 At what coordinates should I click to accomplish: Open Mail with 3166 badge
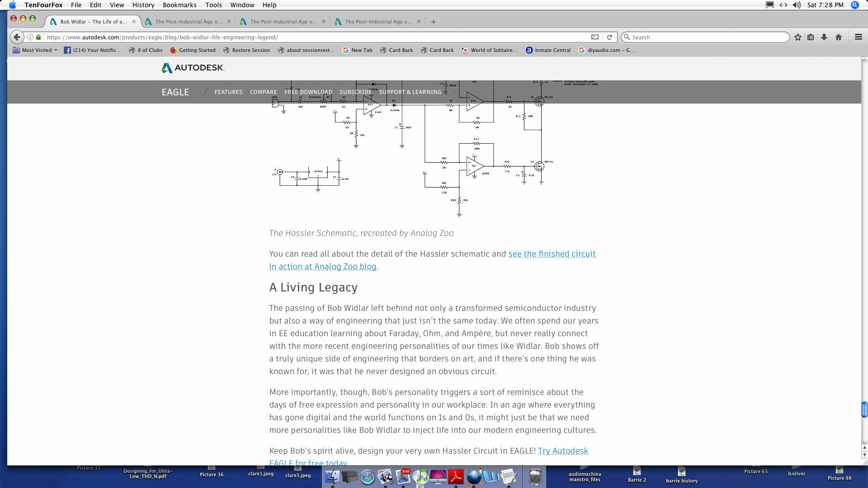(x=403, y=477)
